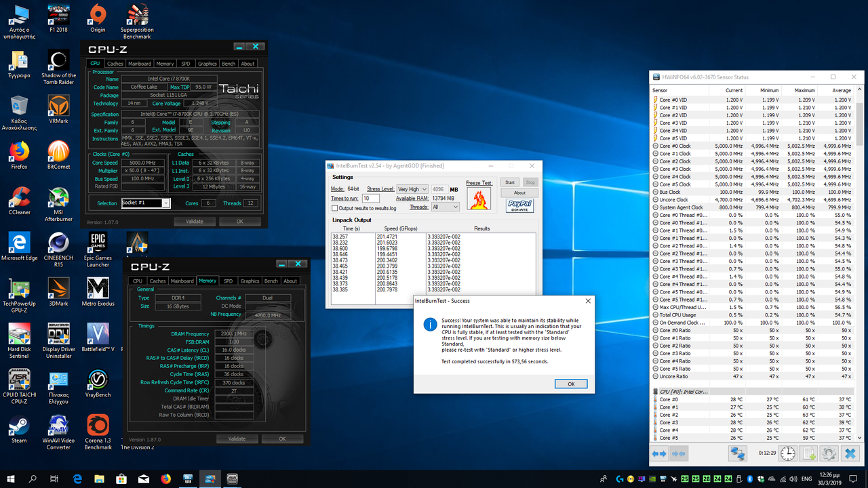Open the 3DMark desktop shortcut
The height and width of the screenshot is (488, 868).
click(58, 291)
